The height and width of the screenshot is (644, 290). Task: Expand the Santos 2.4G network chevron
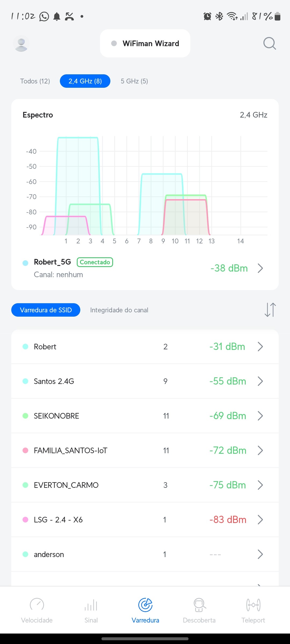[x=260, y=381]
